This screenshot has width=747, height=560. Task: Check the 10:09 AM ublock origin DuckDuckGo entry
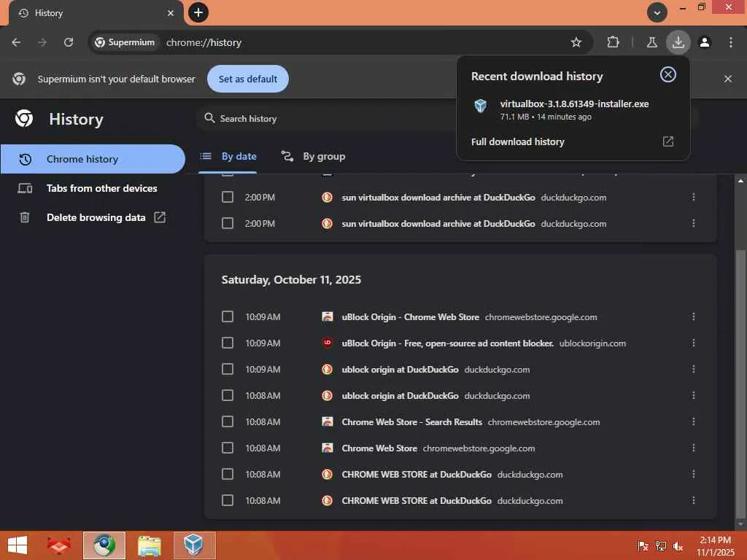click(x=228, y=369)
